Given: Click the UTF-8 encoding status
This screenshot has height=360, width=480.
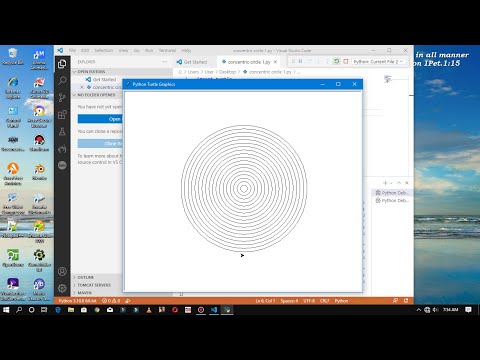Looking at the screenshot, I should 309,301.
